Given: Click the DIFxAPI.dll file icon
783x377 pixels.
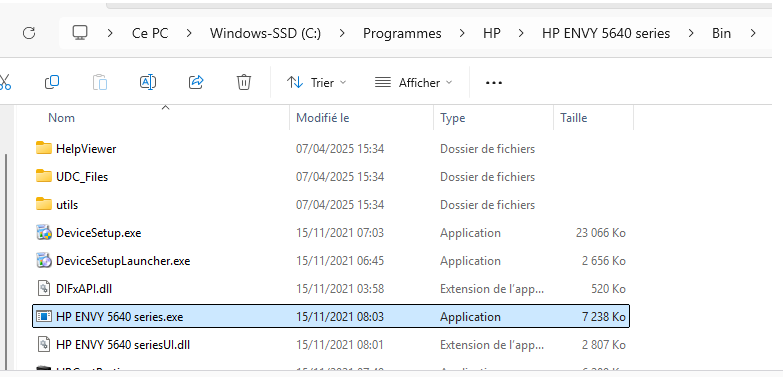Looking at the screenshot, I should 44,288.
